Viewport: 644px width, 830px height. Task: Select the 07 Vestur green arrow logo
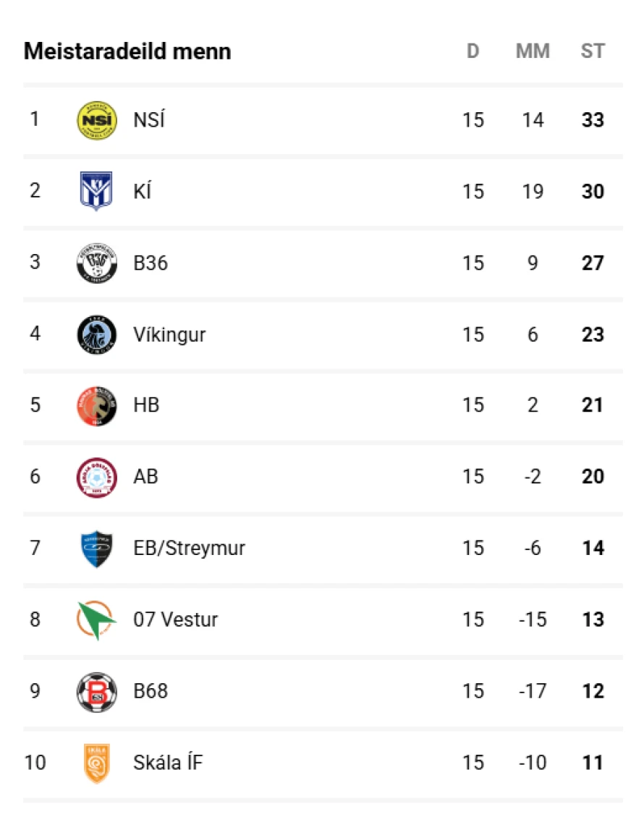click(96, 620)
